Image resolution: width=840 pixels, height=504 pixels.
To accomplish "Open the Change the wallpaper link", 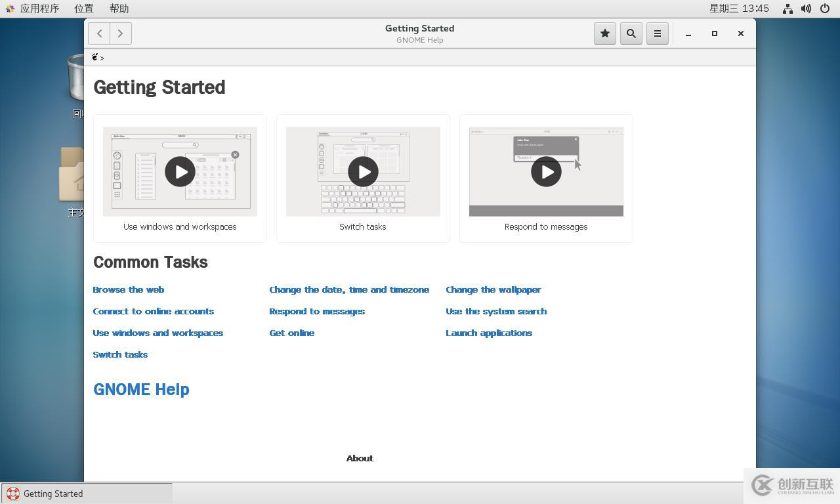I will [493, 289].
